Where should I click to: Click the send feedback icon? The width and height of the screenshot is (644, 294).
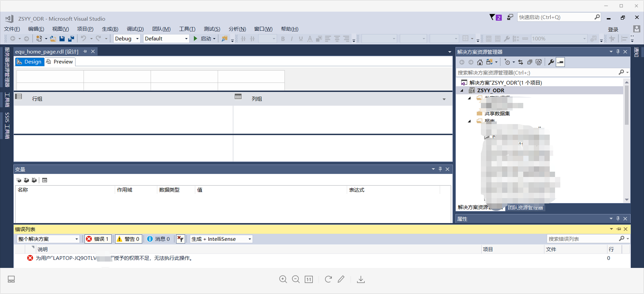tap(510, 17)
